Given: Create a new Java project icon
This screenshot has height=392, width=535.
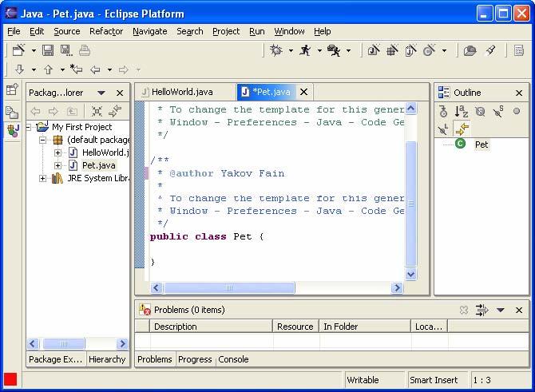Looking at the screenshot, I should [374, 50].
